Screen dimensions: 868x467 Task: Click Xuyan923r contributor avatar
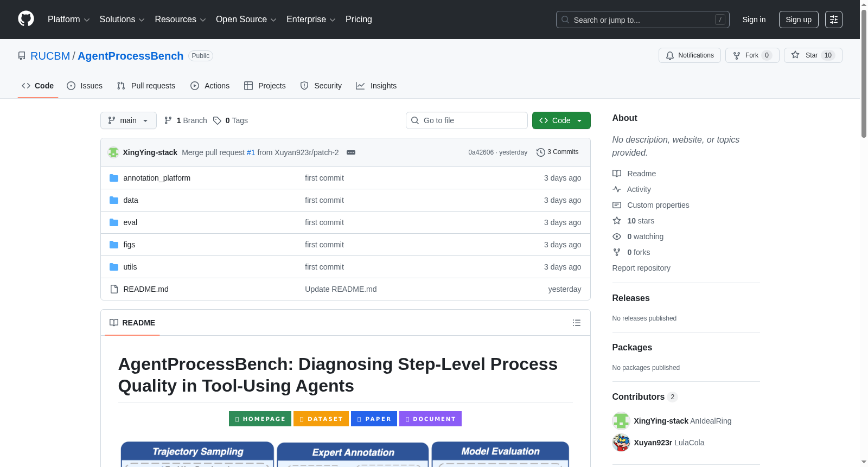[621, 443]
